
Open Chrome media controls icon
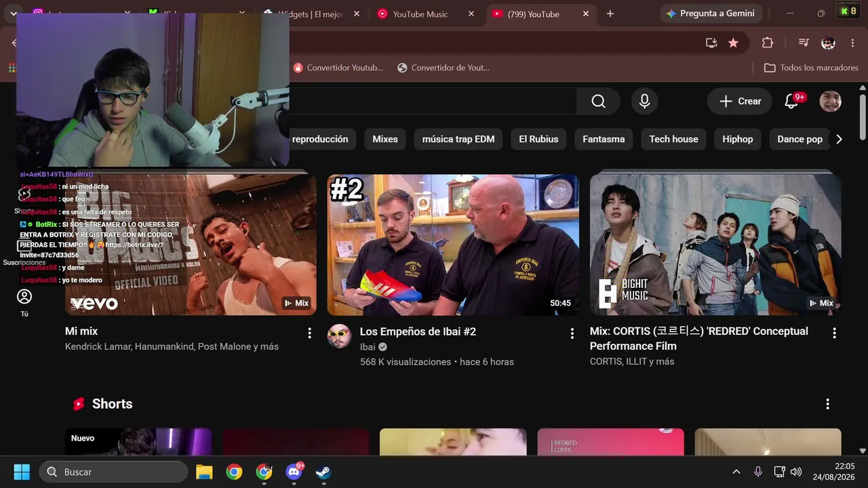pos(804,43)
